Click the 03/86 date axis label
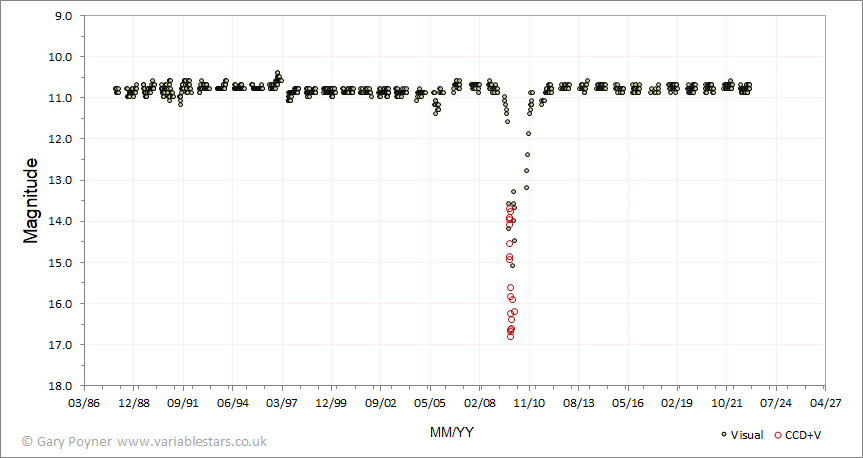Image resolution: width=863 pixels, height=458 pixels. click(x=85, y=402)
